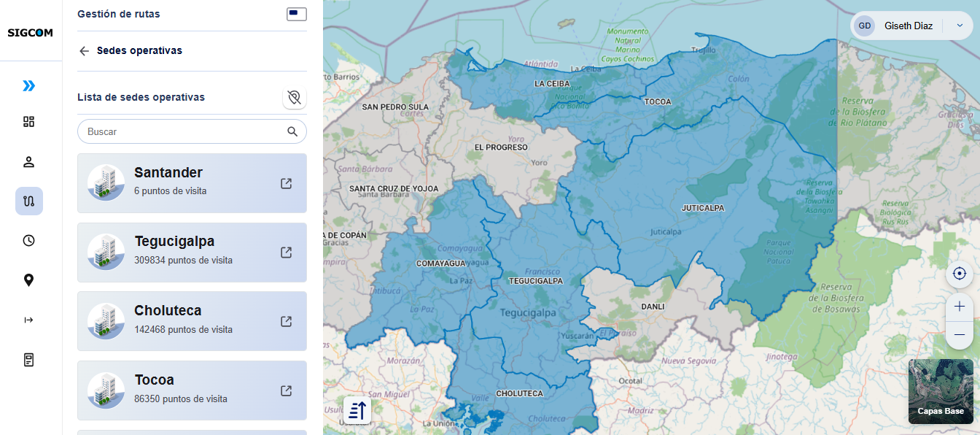The image size is (980, 435).
Task: Go back from Sedes operativas
Action: (84, 51)
